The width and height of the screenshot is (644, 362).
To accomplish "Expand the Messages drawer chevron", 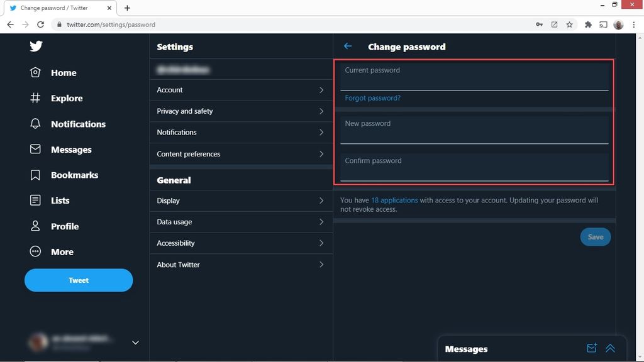I will pos(609,348).
